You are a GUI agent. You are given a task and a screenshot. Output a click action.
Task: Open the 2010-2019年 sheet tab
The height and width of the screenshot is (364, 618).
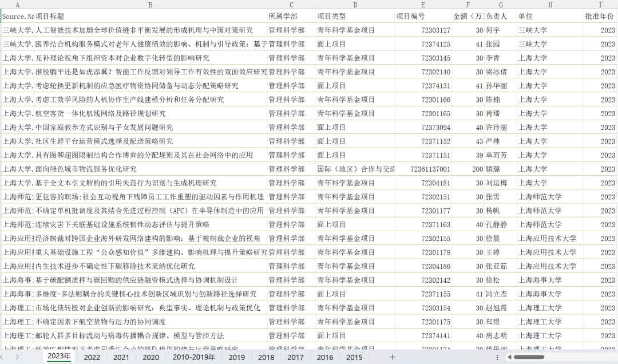[194, 357]
